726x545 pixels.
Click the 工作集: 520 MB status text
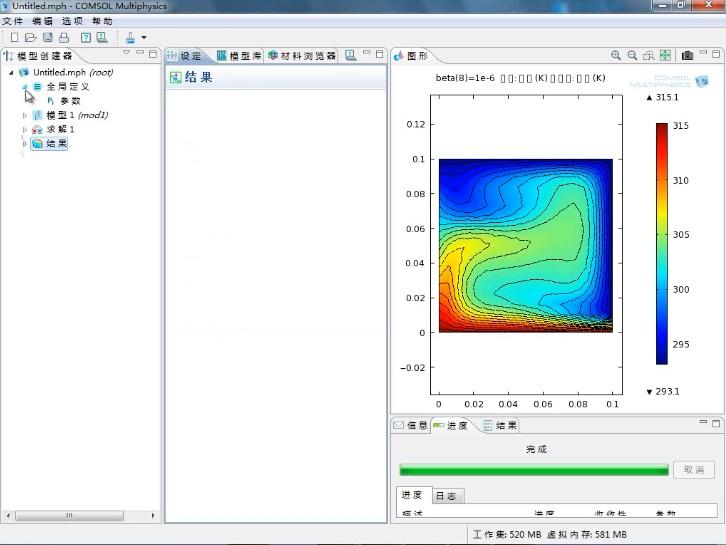tap(507, 534)
